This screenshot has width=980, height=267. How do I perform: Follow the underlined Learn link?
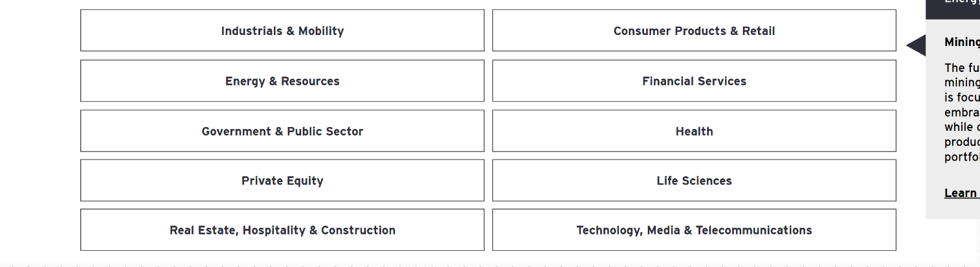click(x=961, y=193)
